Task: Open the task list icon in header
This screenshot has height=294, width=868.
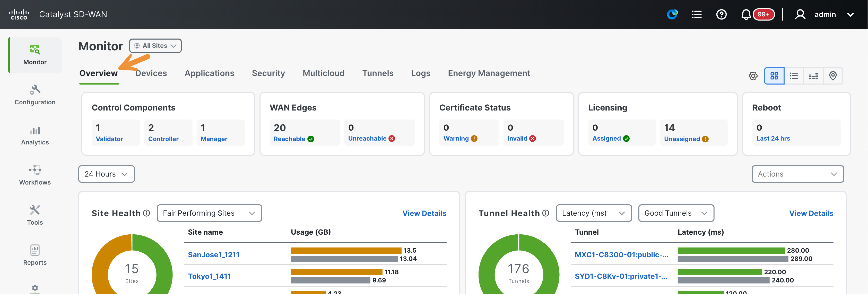Action: point(697,14)
